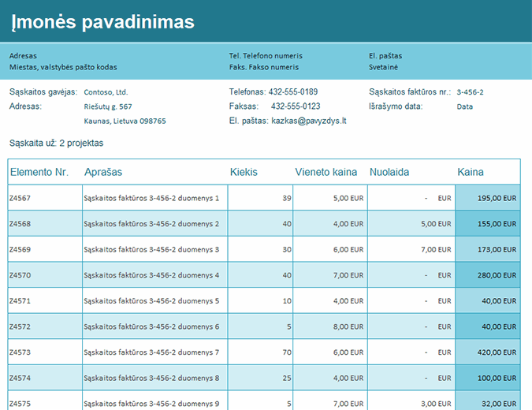Click the 7,00 EUR discount cell
The image size is (532, 410).
[436, 249]
